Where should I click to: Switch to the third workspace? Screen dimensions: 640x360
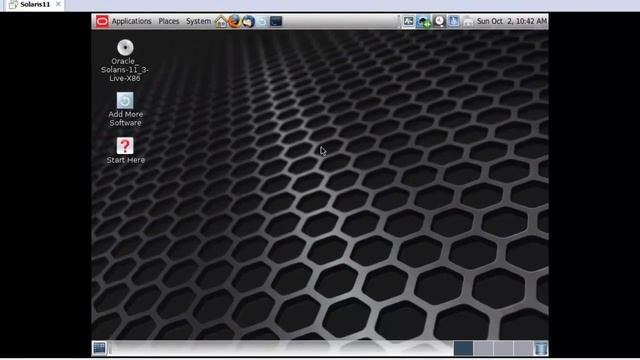pos(503,348)
